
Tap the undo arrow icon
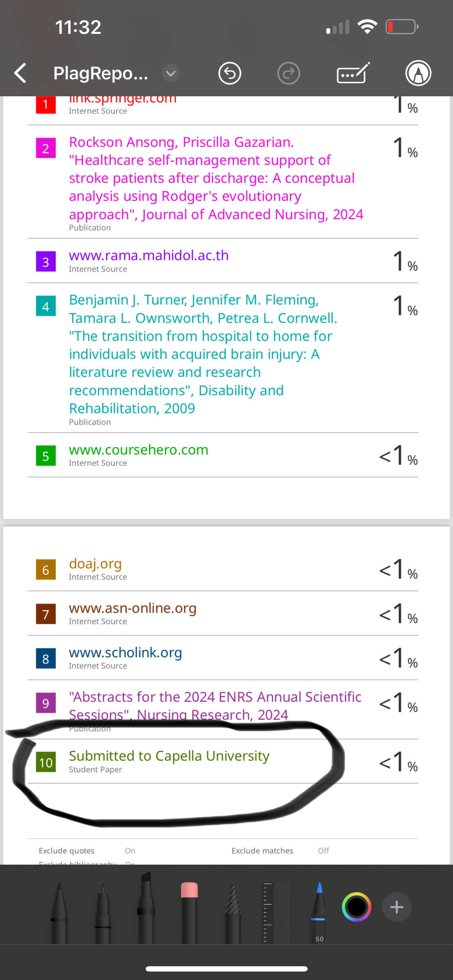coord(230,73)
